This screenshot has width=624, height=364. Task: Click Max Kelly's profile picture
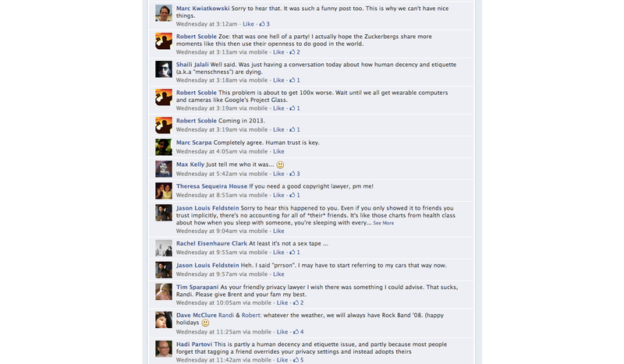(164, 168)
